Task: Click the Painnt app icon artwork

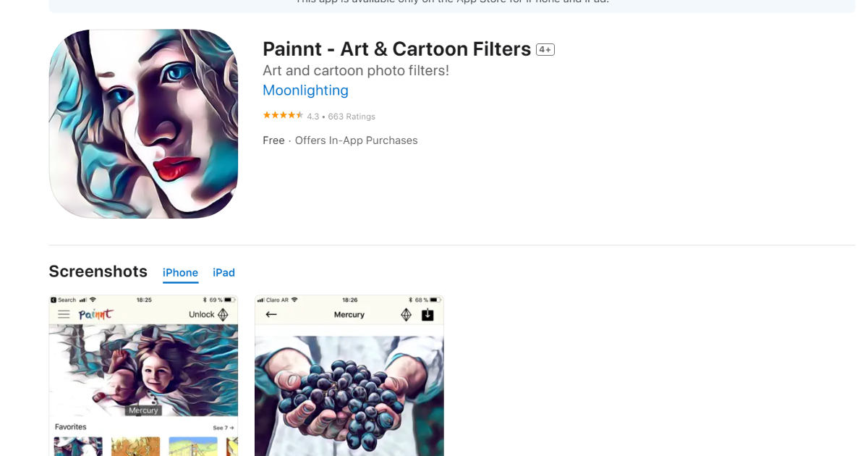Action: coord(143,124)
